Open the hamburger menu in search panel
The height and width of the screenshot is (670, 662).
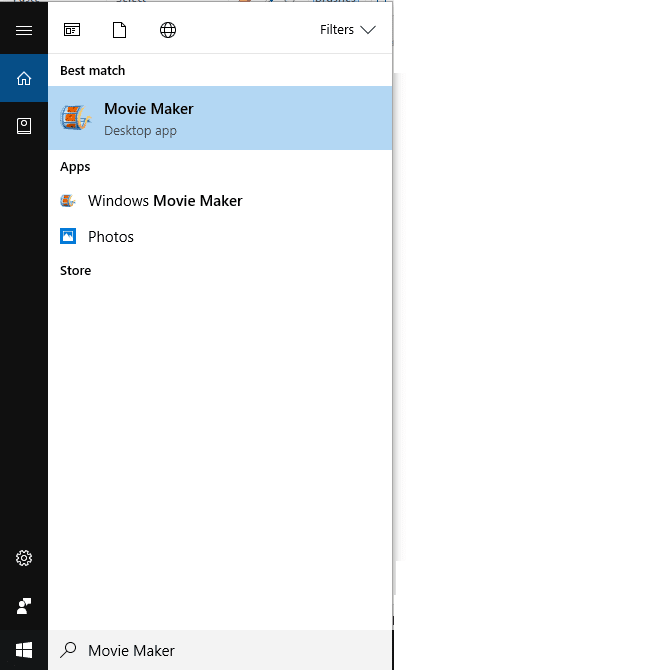(24, 30)
